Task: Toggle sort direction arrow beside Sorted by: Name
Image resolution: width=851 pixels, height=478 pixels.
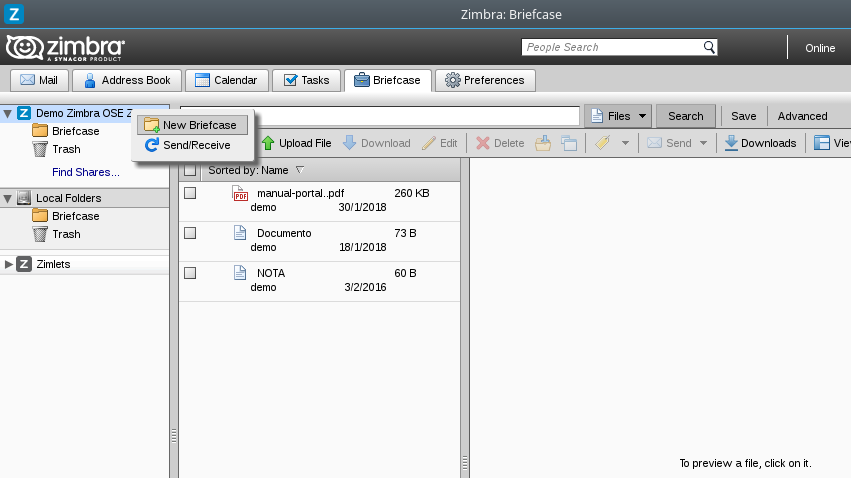Action: pyautogui.click(x=300, y=170)
